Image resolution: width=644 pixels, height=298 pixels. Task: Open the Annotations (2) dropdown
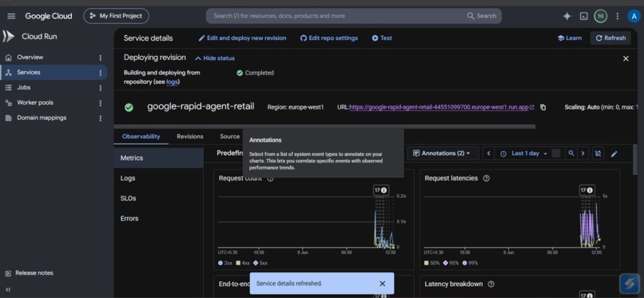click(x=443, y=153)
